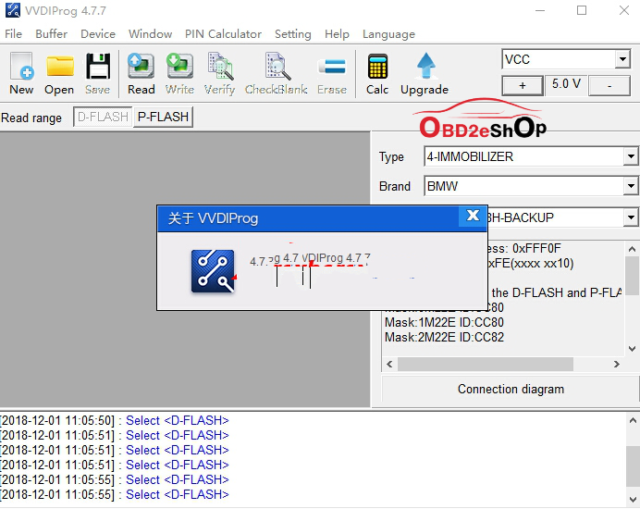Click the 5.0 V voltage value

tap(566, 84)
